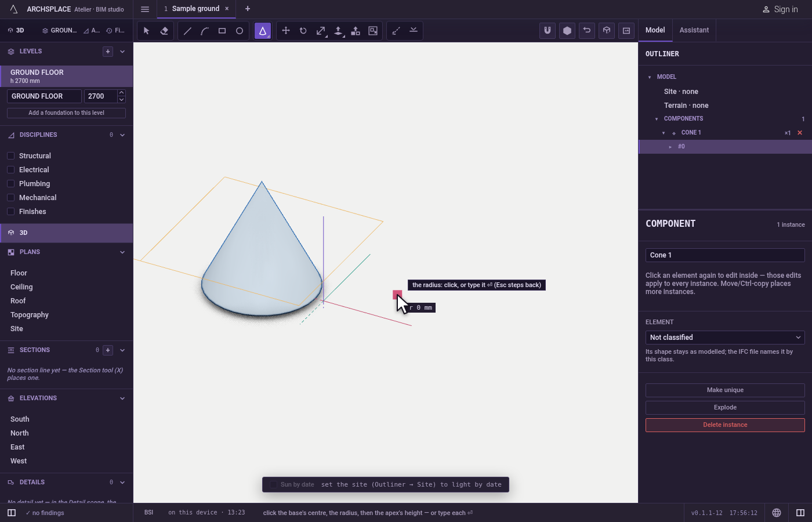Choose the Rotate tool

[303, 31]
